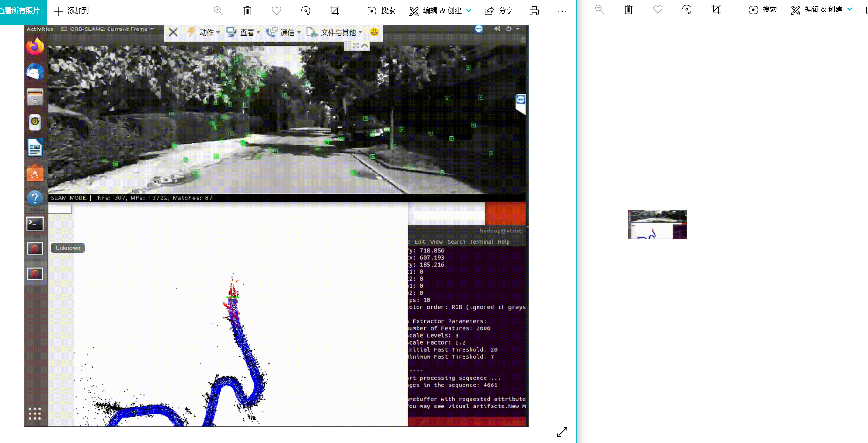Open the Files manager in Ubuntu dock
868x443 pixels.
pos(35,97)
